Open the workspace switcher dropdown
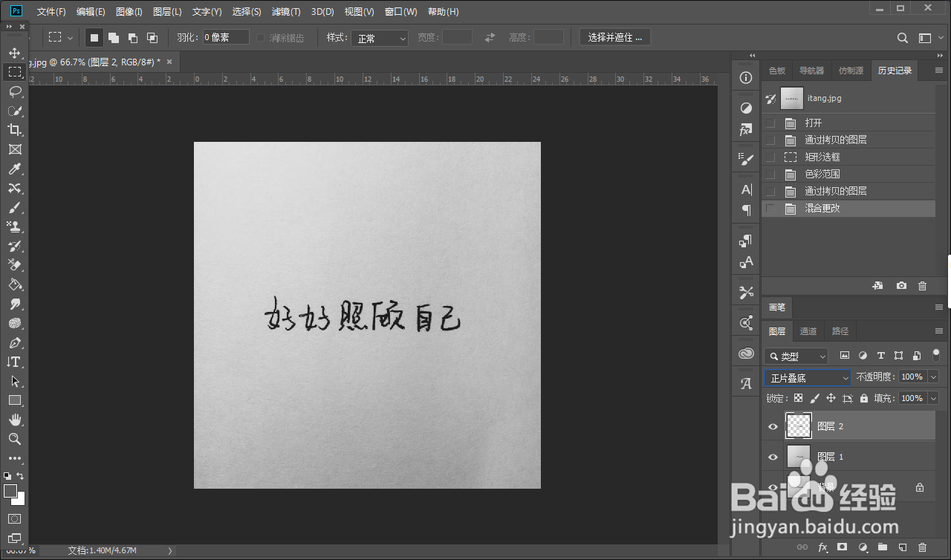The width and height of the screenshot is (951, 560). point(929,38)
